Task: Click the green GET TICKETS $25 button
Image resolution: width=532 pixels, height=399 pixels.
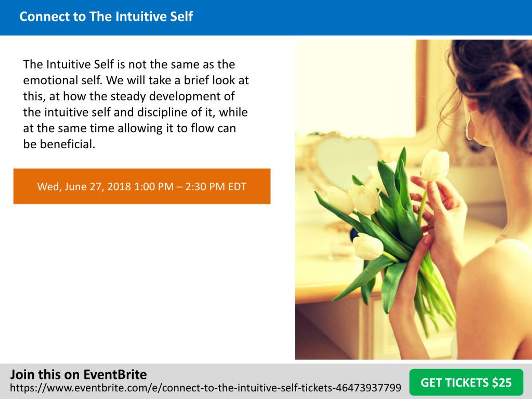Action: coord(466,382)
